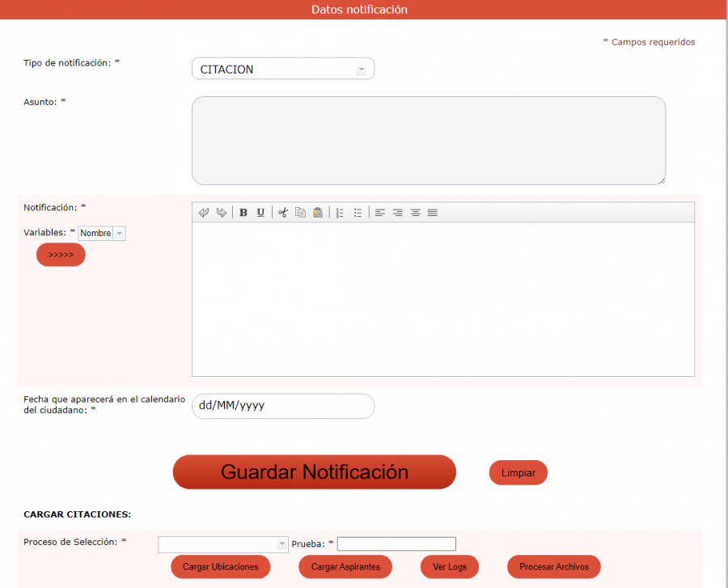Viewport: 728px width, 588px height.
Task: Focus the calendar date field dd/MM/yyyy
Action: pos(282,406)
